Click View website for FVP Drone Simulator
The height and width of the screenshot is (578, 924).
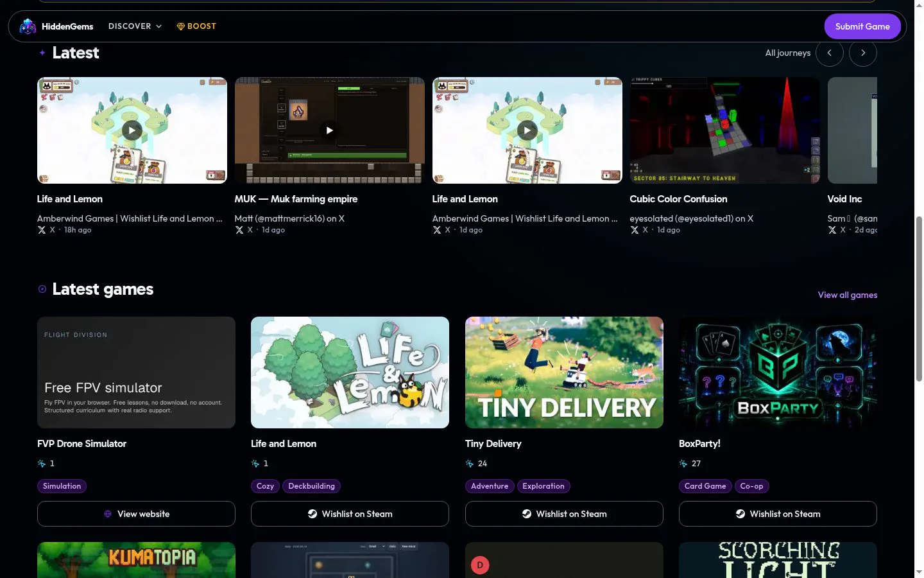(x=136, y=514)
